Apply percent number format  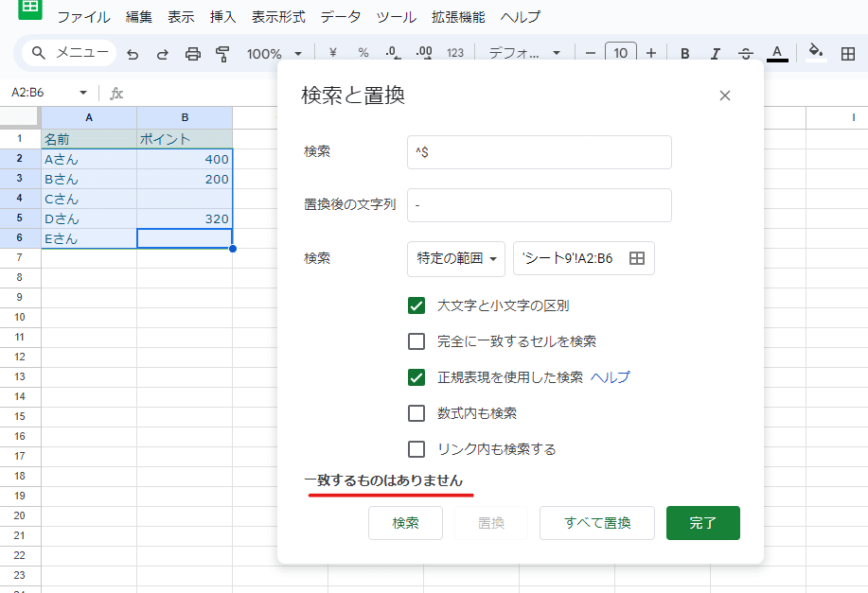point(363,53)
